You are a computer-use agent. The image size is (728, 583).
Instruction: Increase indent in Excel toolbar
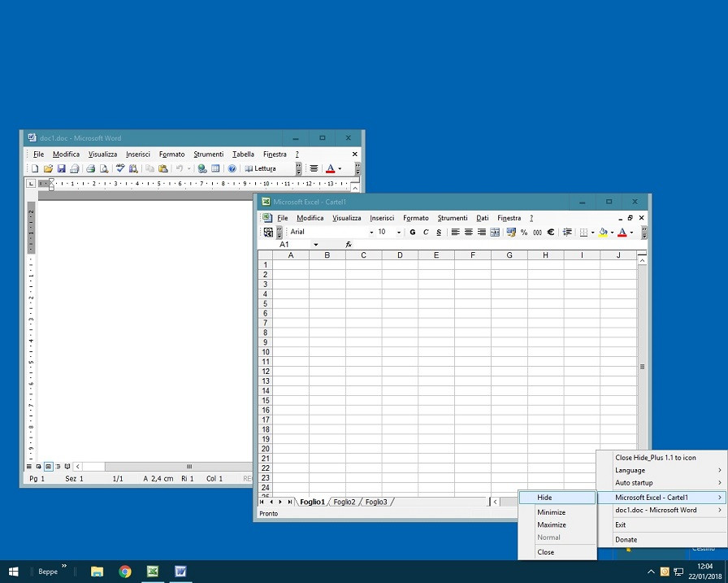pyautogui.click(x=567, y=233)
